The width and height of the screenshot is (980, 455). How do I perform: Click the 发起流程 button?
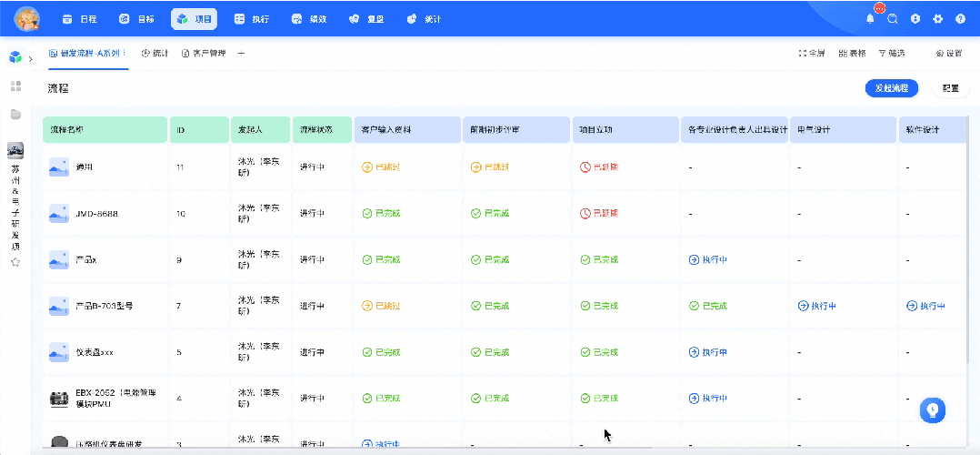[892, 88]
